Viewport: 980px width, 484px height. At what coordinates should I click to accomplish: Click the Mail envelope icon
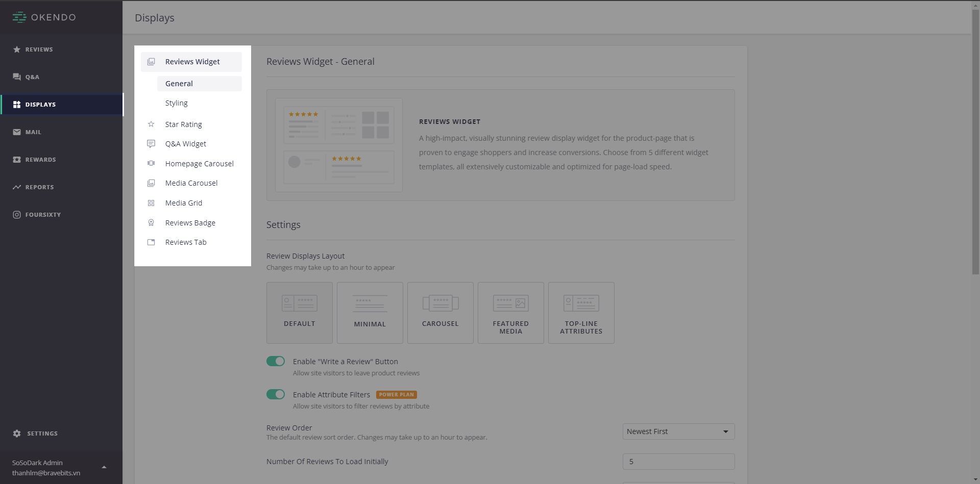tap(17, 132)
